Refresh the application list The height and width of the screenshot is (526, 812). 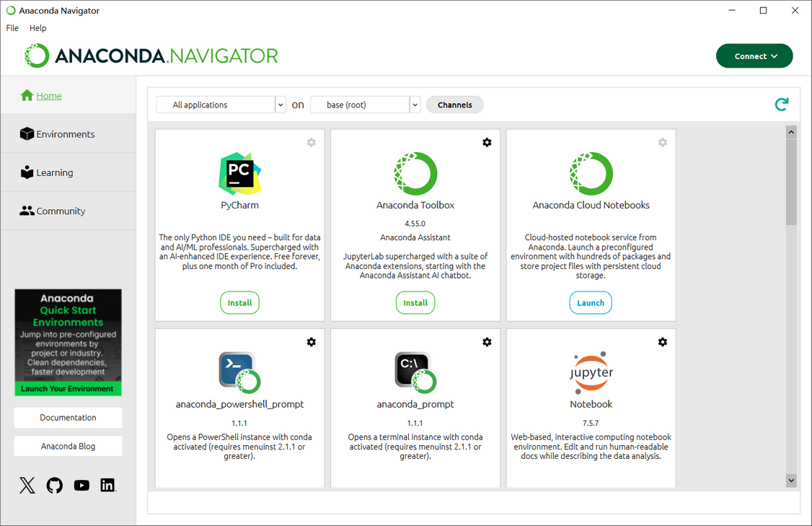coord(782,104)
